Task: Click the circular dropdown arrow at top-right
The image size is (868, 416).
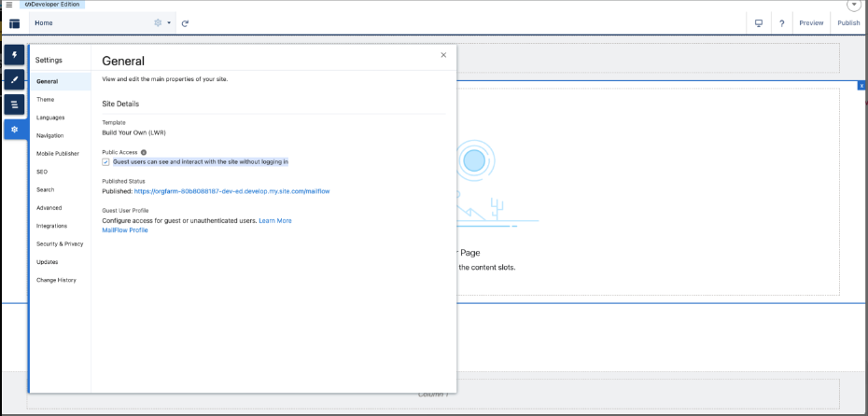Action: (x=854, y=5)
